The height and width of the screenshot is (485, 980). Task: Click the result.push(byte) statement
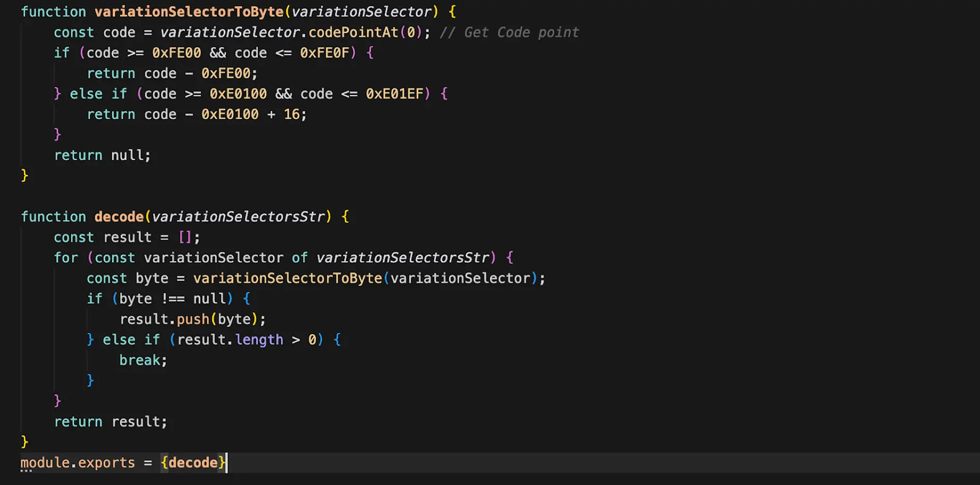tap(192, 319)
